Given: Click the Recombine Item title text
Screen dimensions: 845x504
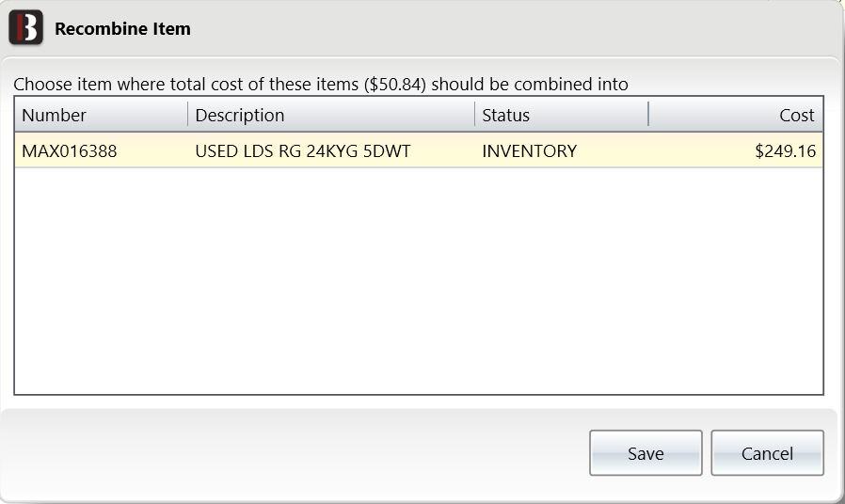Looking at the screenshot, I should point(123,28).
